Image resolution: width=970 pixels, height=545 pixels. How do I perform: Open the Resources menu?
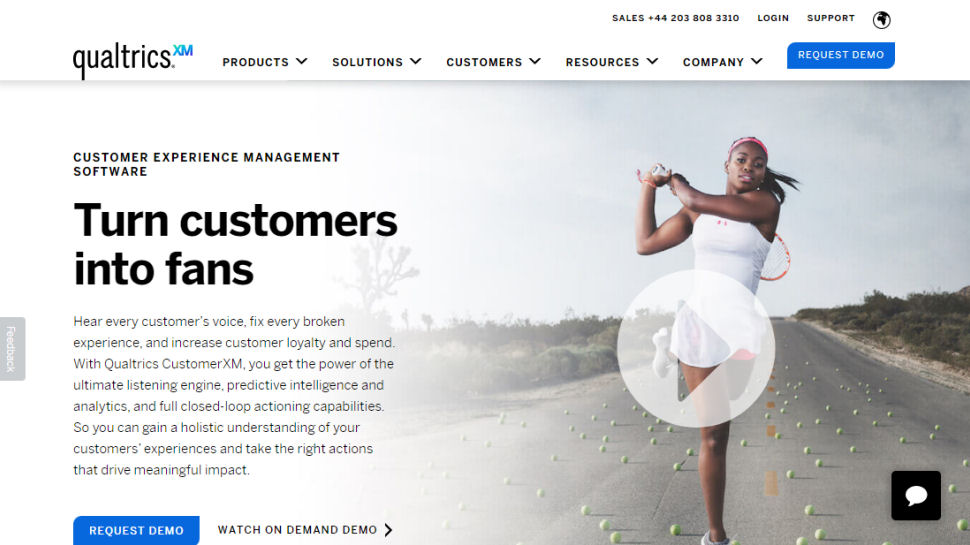click(x=602, y=62)
